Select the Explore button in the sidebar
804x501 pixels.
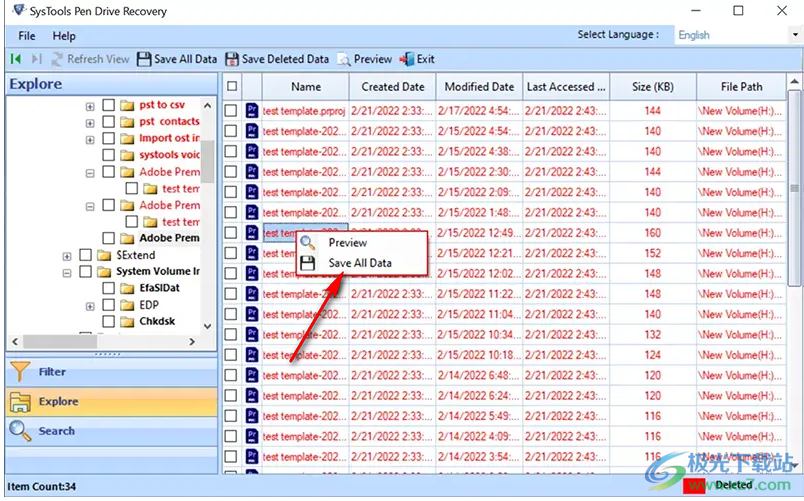click(58, 402)
